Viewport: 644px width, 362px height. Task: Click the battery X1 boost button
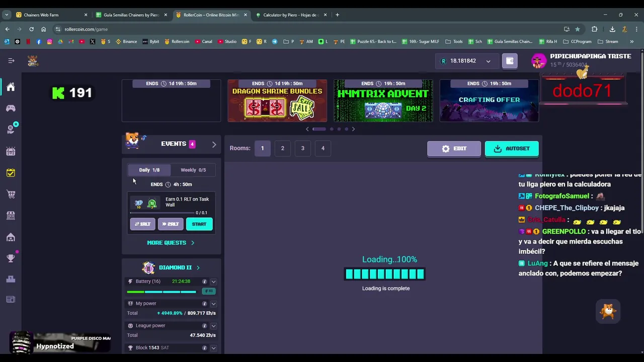tap(208, 291)
